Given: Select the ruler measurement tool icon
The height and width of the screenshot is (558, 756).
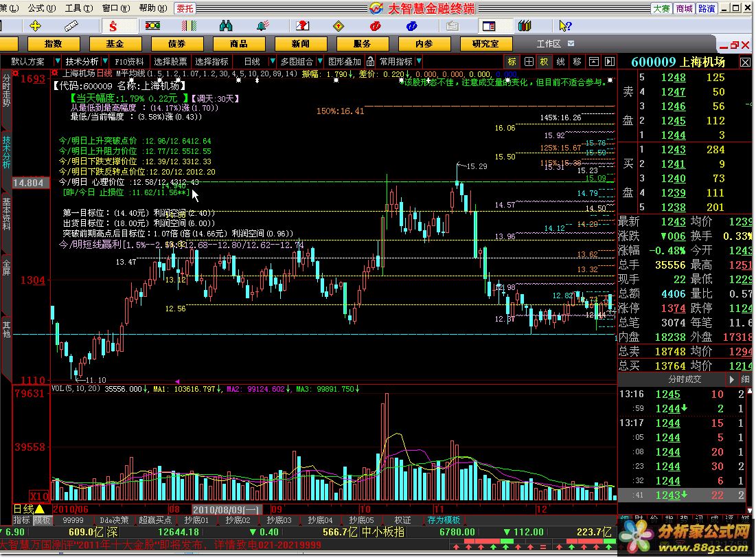Looking at the screenshot, I should click(x=71, y=25).
